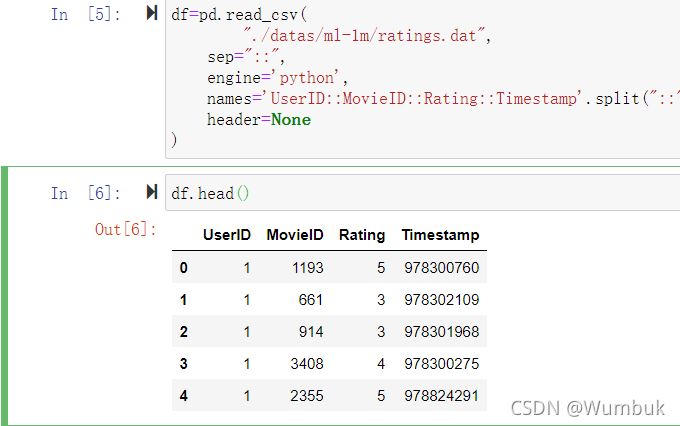Click the run icon beside df.head()

[x=152, y=192]
